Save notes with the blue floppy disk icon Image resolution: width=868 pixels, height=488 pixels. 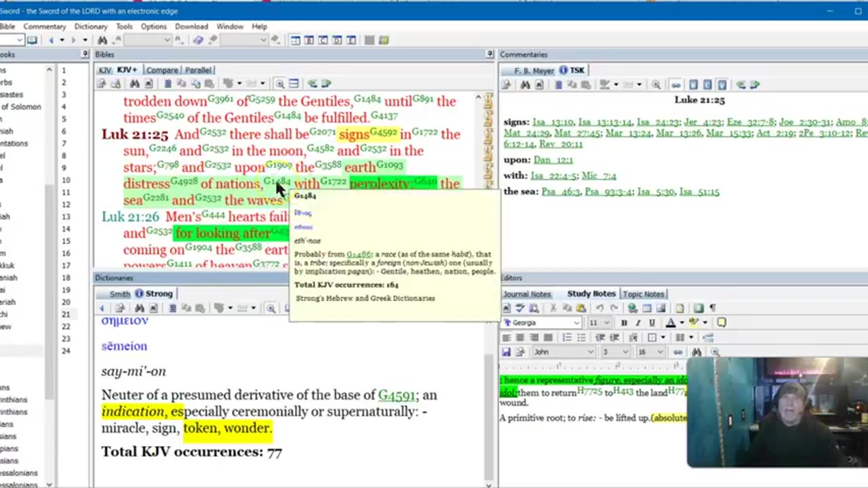[507, 352]
